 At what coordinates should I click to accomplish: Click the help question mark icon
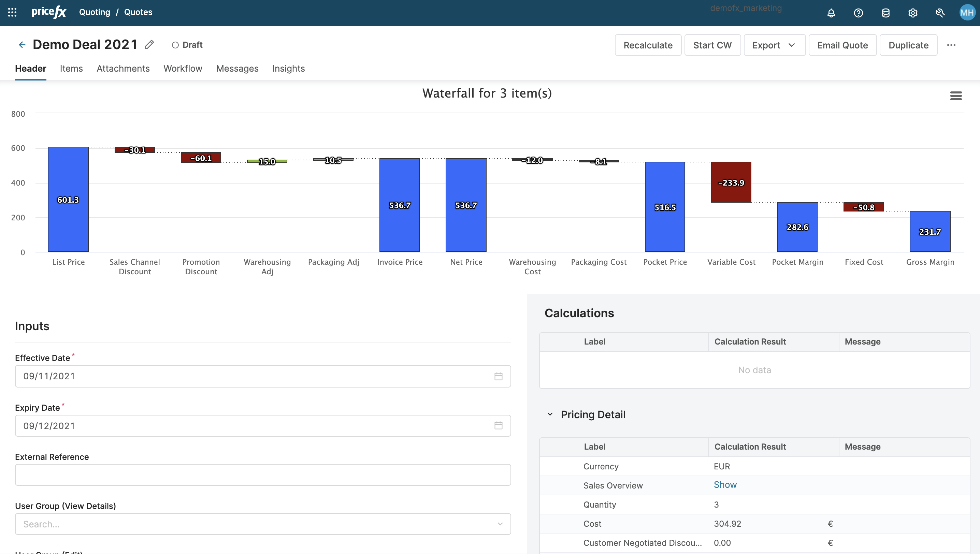[x=858, y=13]
